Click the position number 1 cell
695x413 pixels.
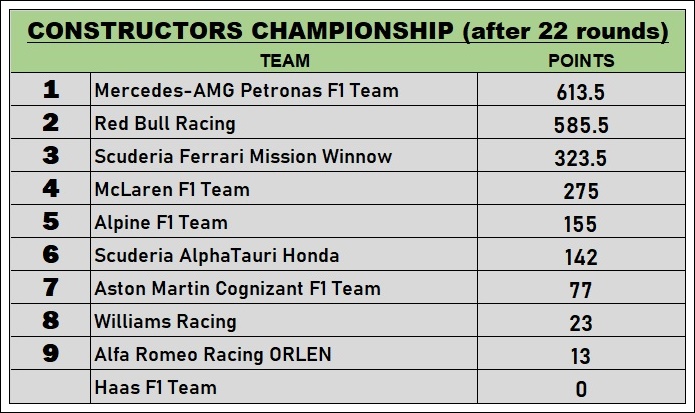click(x=51, y=91)
